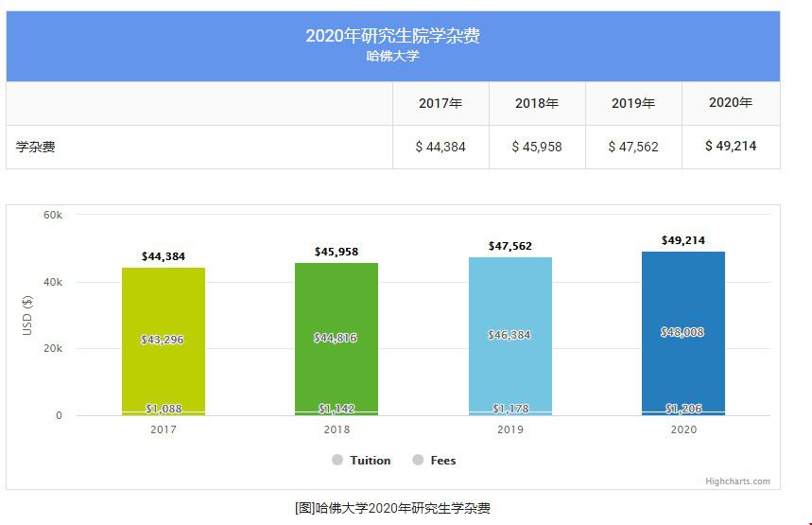
Task: Click the $48,008 tuition data label
Action: (682, 332)
